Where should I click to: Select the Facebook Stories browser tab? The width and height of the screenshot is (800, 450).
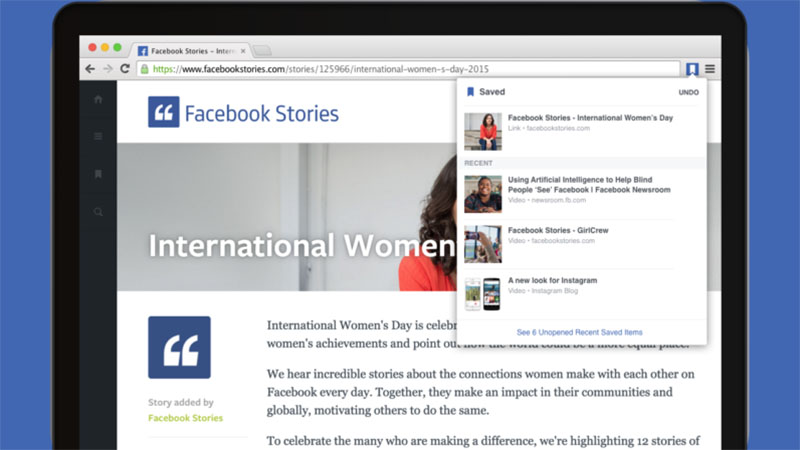(192, 51)
